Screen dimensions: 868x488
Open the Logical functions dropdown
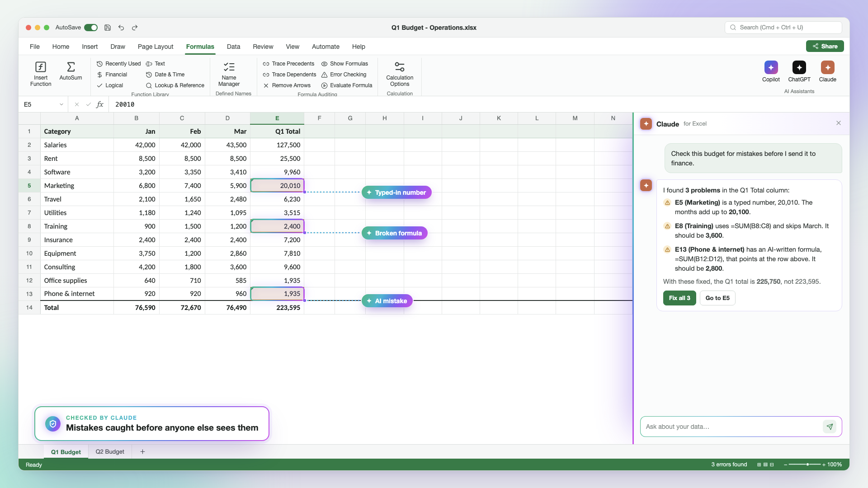(110, 85)
